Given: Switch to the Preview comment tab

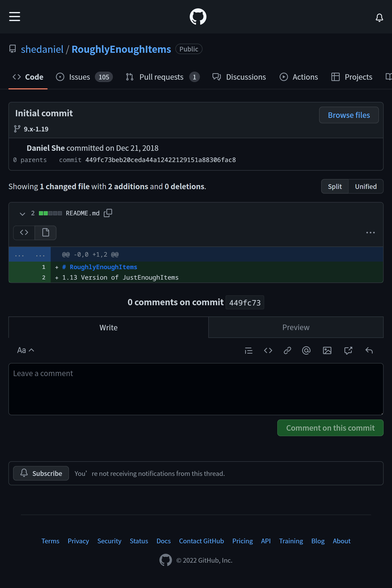Looking at the screenshot, I should click(x=296, y=327).
